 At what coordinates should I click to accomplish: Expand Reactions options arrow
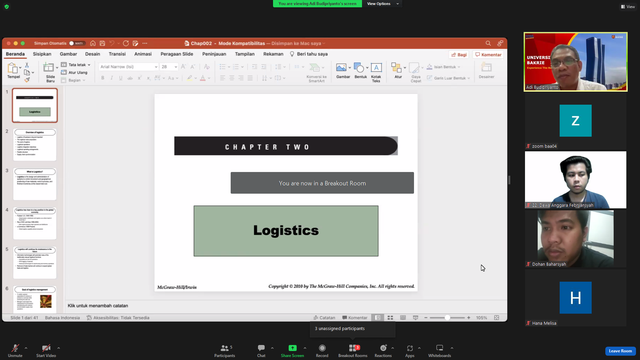pos(393,348)
